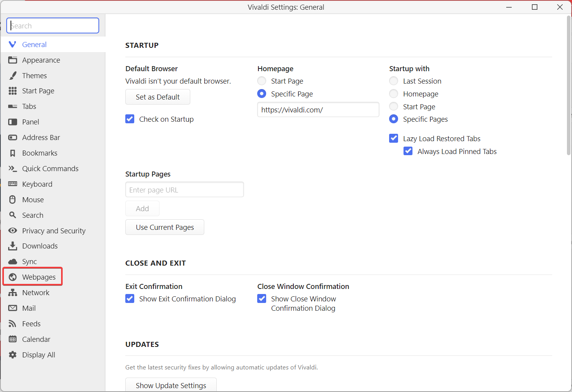Click the Themes paintbrush icon

pyautogui.click(x=12, y=75)
